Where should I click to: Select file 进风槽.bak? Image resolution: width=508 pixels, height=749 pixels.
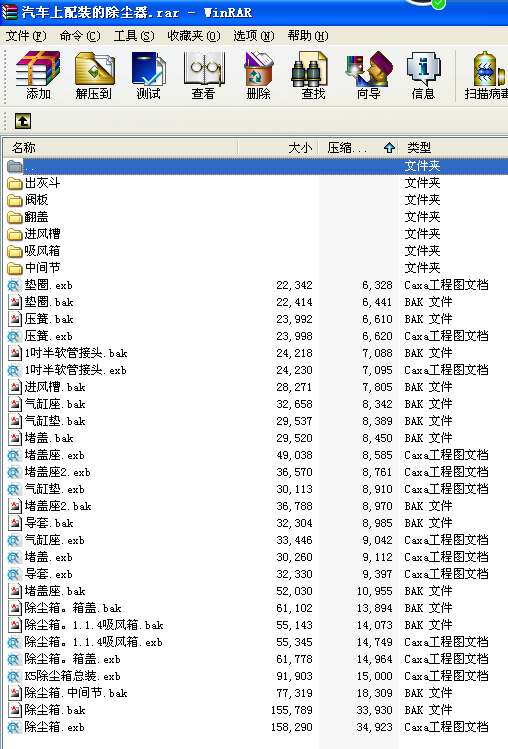click(55, 387)
